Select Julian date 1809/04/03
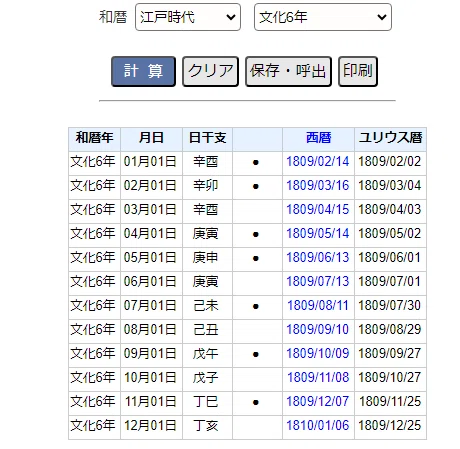Viewport: 460px width, 449px height. (x=390, y=210)
